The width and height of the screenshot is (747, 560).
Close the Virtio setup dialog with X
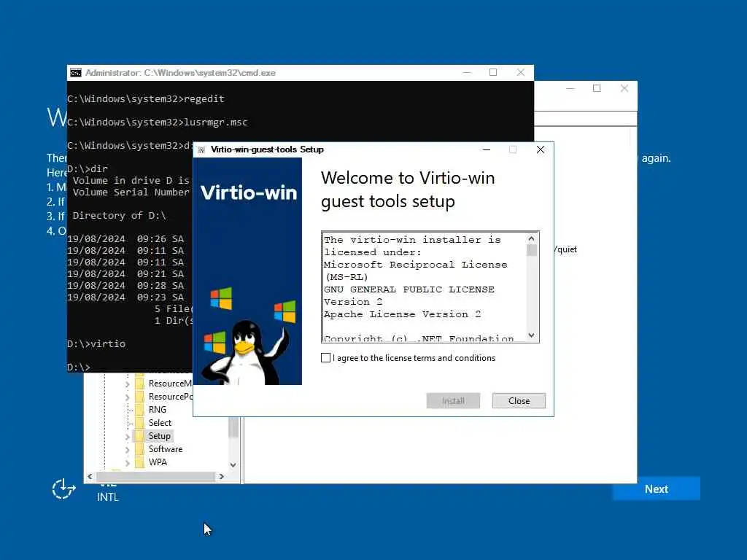coord(541,149)
